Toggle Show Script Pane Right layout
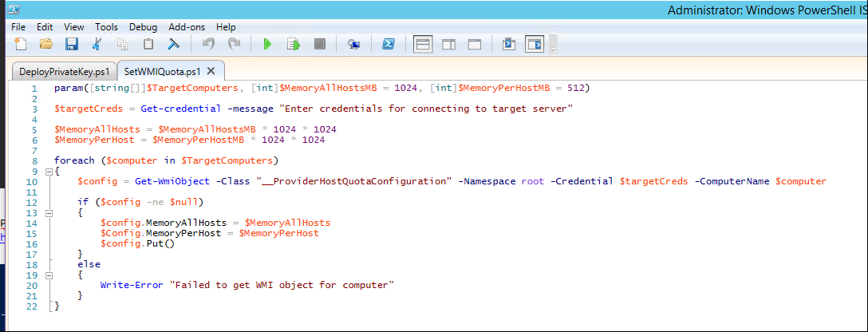The image size is (868, 332). [x=448, y=45]
